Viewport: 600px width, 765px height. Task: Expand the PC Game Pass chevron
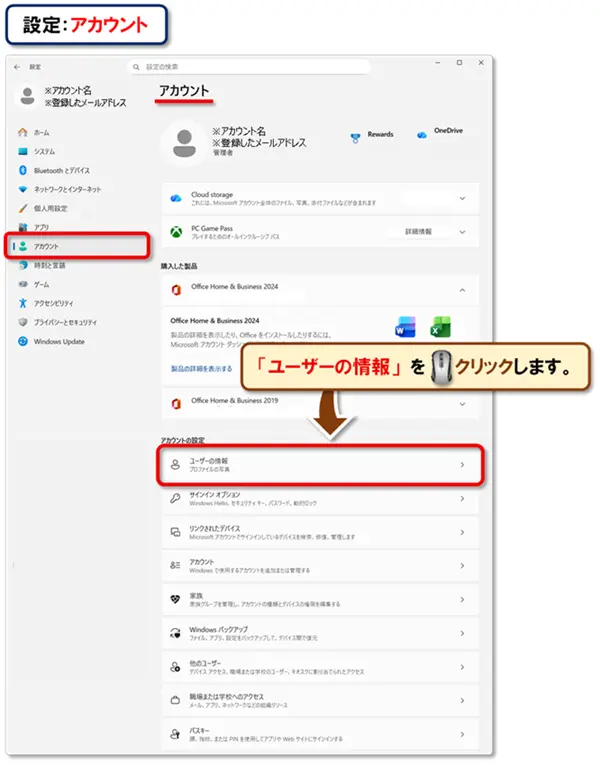(x=462, y=232)
